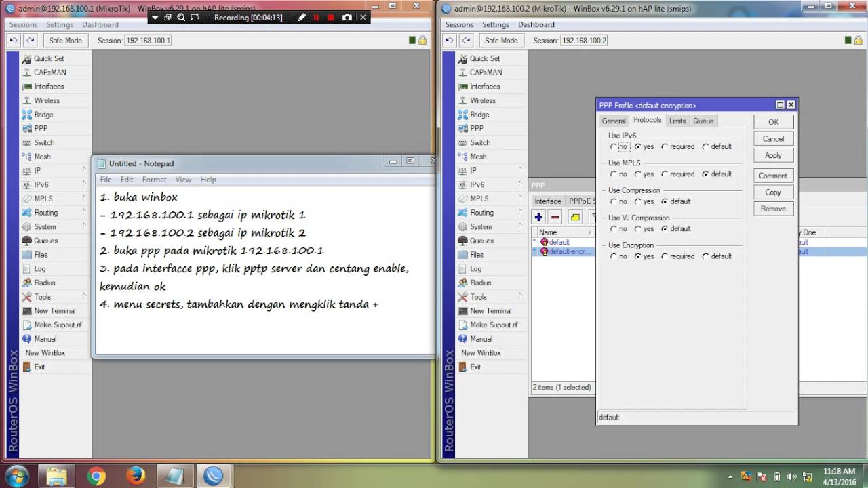Click undo arrow in left WinBox toolbar
Image resolution: width=868 pixels, height=488 pixels.
[x=13, y=41]
